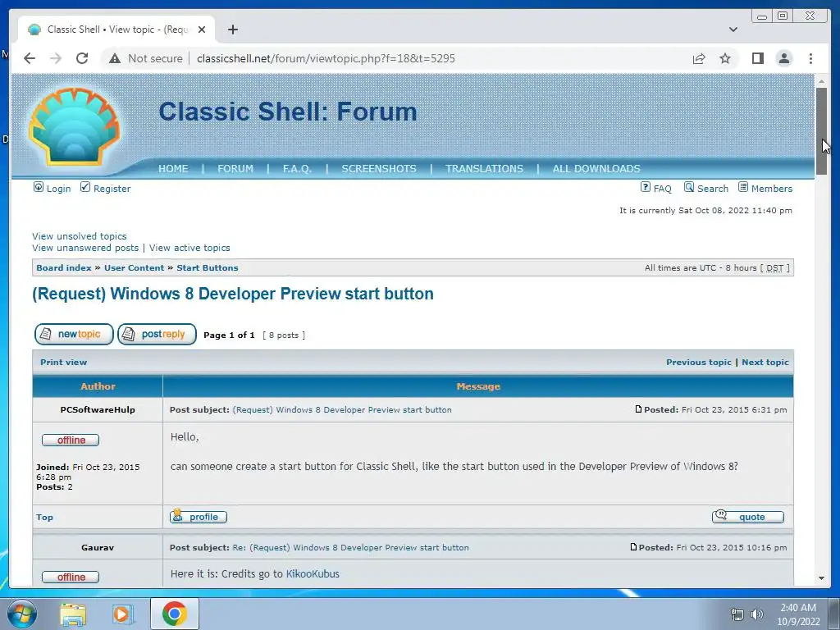Click the Login icon link

tap(39, 187)
